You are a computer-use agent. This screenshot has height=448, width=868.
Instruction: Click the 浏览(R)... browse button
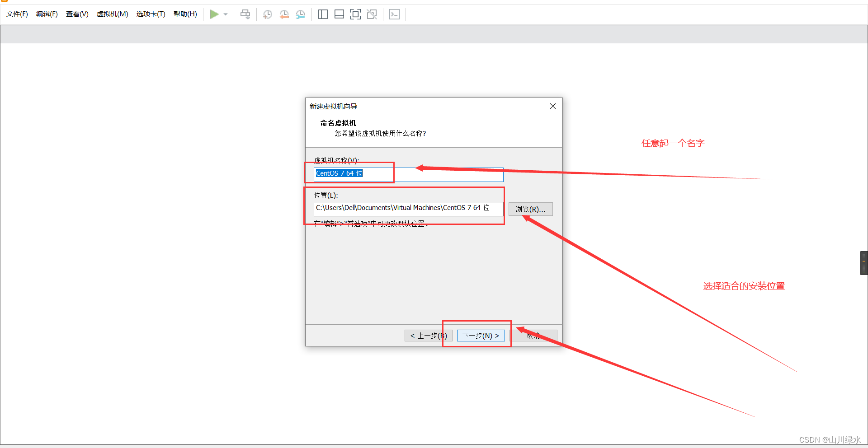coord(531,209)
